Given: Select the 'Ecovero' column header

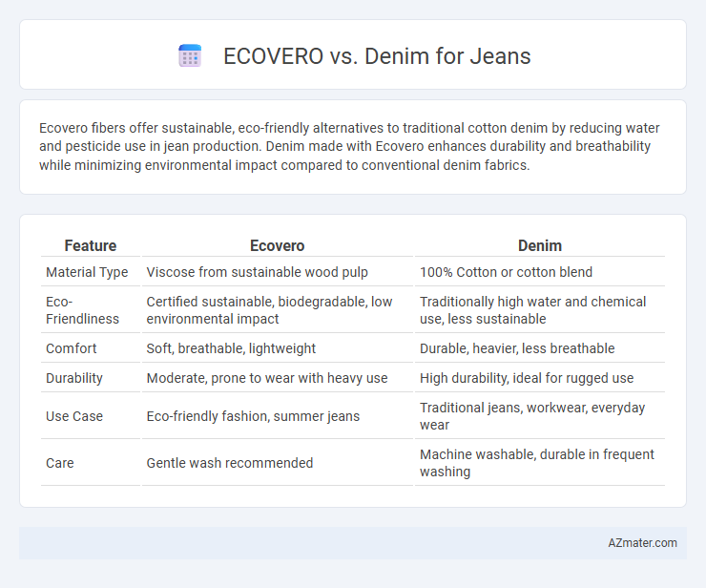Looking at the screenshot, I should pos(277,245).
